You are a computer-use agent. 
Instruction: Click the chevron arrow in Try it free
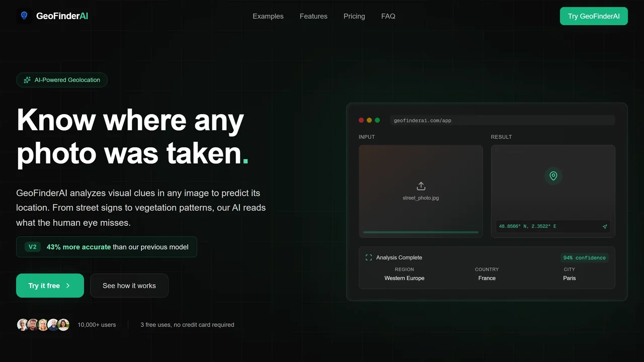[68, 286]
